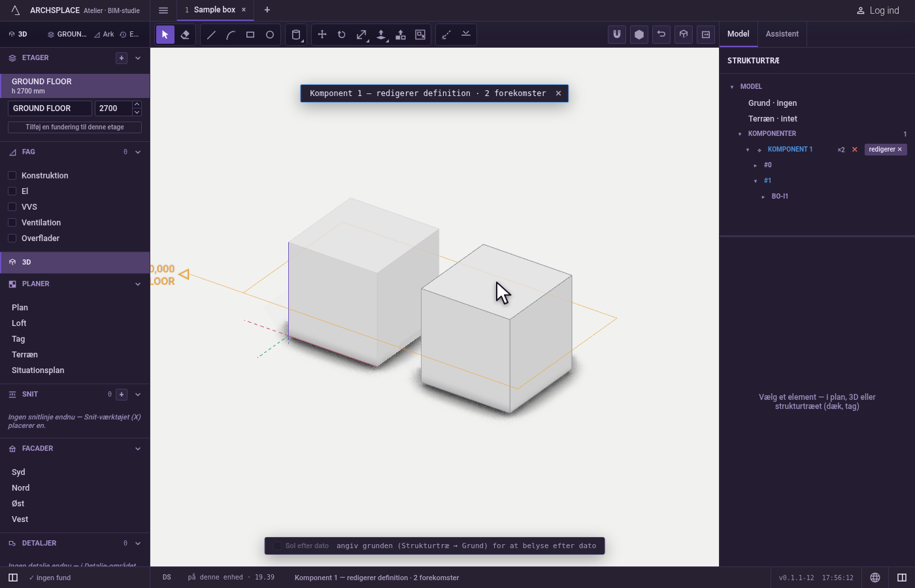
Task: Click Tilføj en fundering til denne etage
Action: [x=75, y=127]
